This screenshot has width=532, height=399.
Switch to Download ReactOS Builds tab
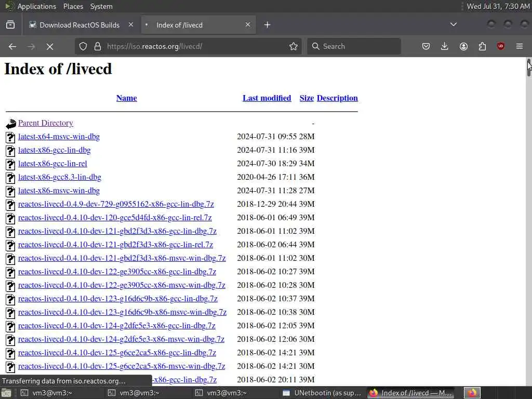(79, 25)
